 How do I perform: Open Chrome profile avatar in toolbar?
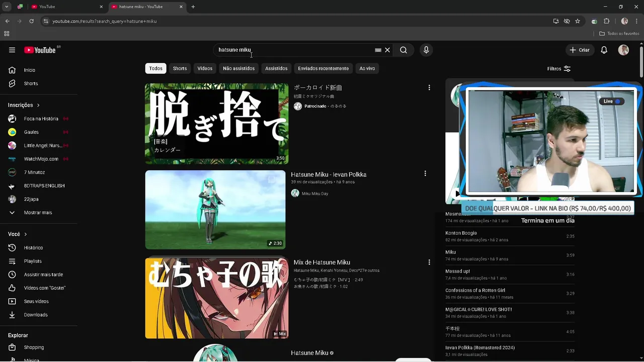pos(624,21)
